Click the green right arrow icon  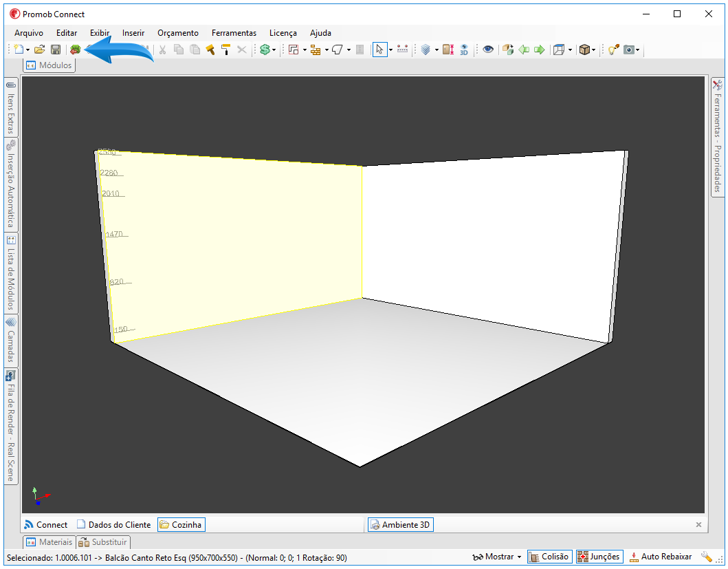(539, 50)
